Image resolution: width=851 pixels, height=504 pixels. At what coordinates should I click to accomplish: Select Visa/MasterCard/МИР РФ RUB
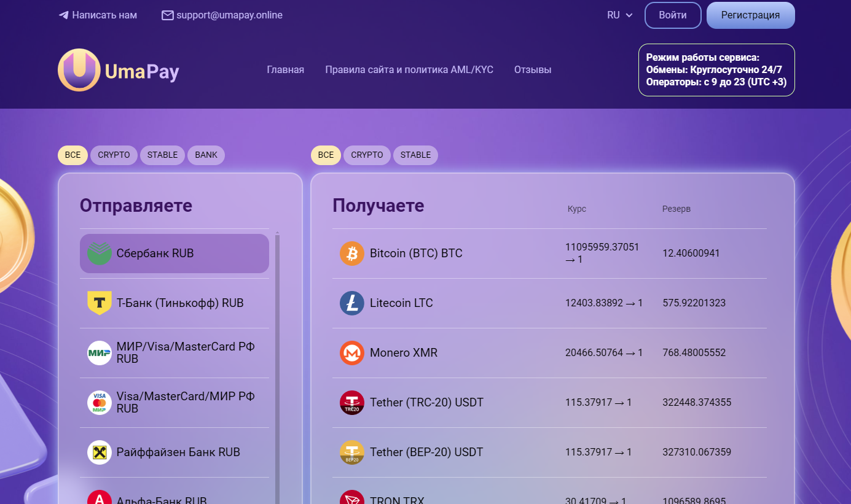tap(175, 403)
